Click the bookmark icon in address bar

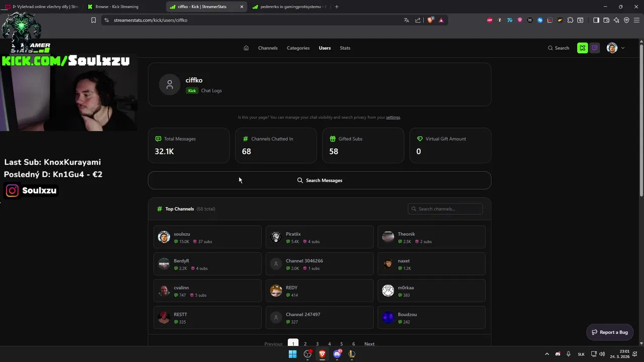click(x=94, y=20)
